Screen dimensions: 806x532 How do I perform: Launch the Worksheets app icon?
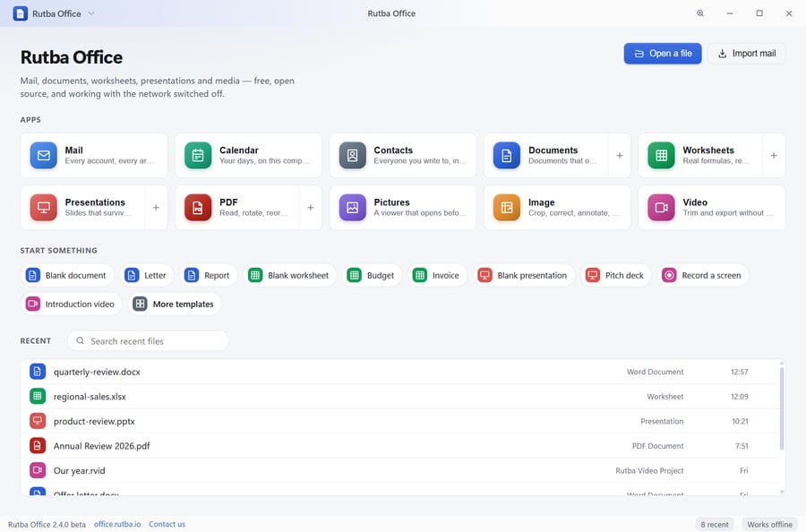click(x=662, y=155)
